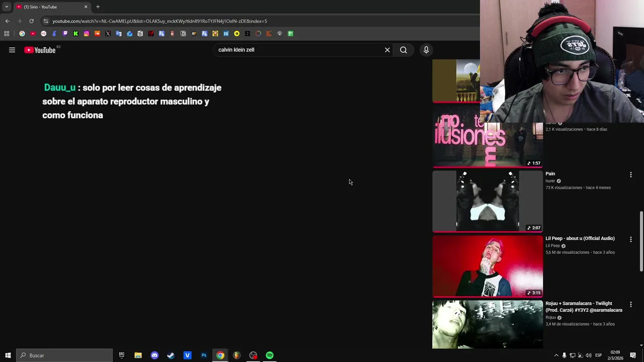644x362 pixels.
Task: Open Epic Games Launcher from taskbar
Action: [x=121, y=355]
